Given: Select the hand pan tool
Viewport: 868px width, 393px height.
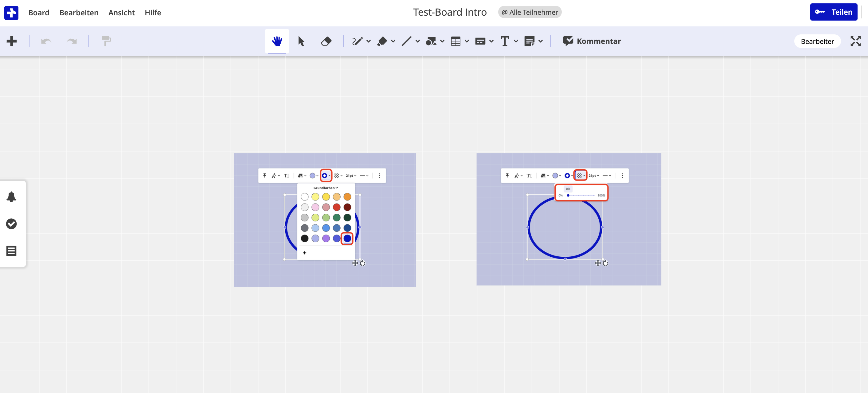Looking at the screenshot, I should [277, 41].
